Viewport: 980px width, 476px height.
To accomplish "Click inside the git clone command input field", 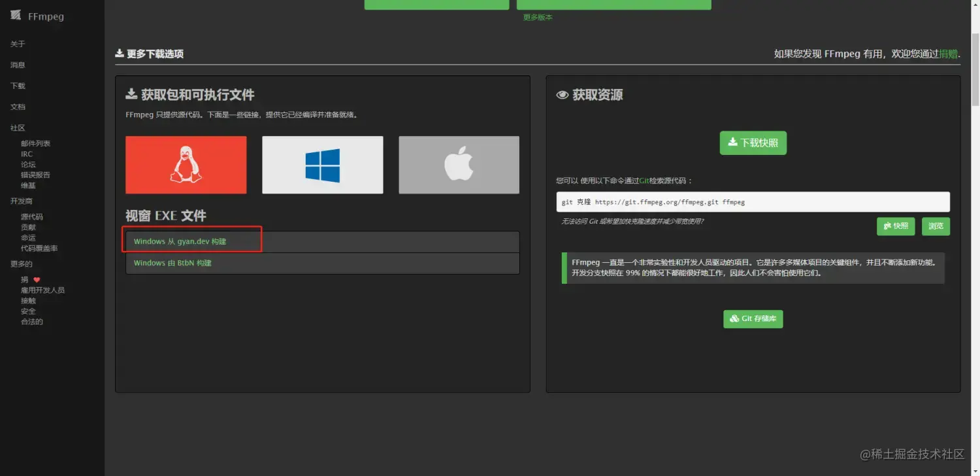I will (751, 201).
